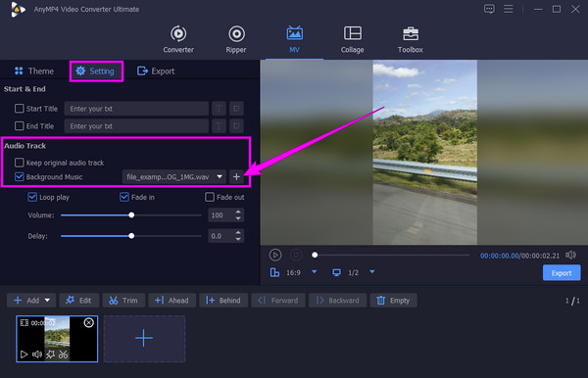Toggle the Loop play checkbox
588x378 pixels.
[x=32, y=197]
